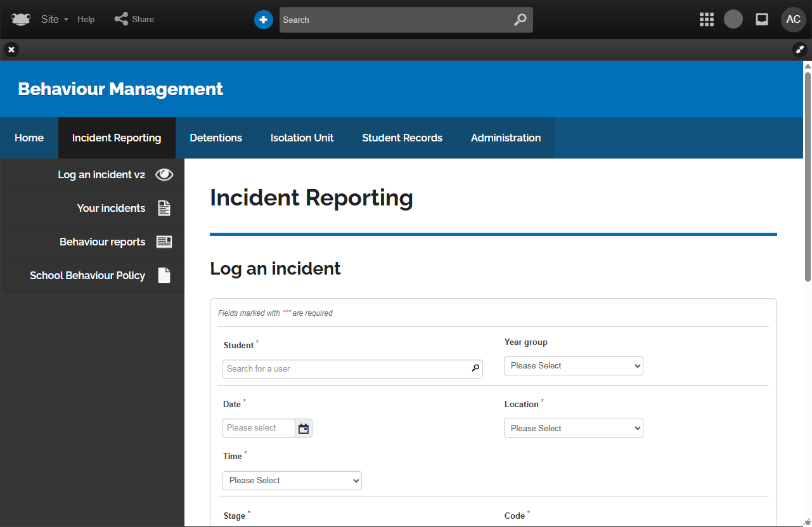Open the apps grid launcher
812x527 pixels.
tap(707, 20)
